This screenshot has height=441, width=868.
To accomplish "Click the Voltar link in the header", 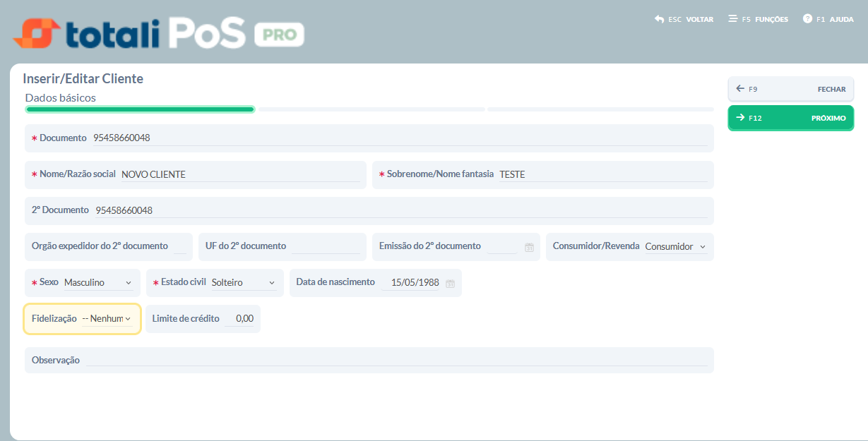I will (699, 20).
